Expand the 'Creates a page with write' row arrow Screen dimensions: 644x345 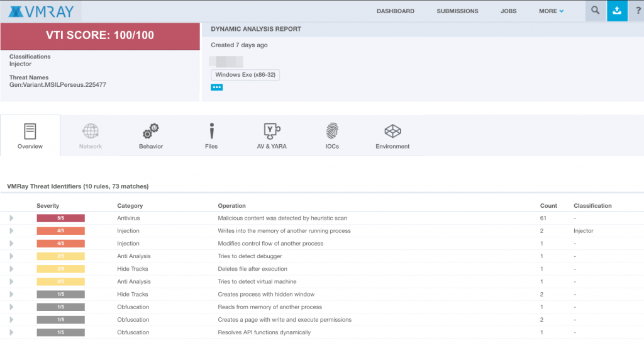pos(11,320)
